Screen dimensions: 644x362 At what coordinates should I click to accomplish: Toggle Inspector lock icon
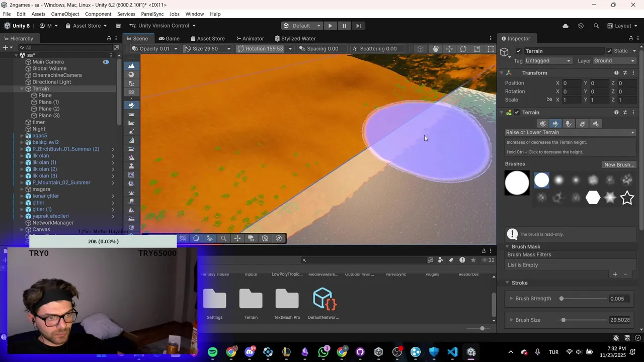[631, 38]
